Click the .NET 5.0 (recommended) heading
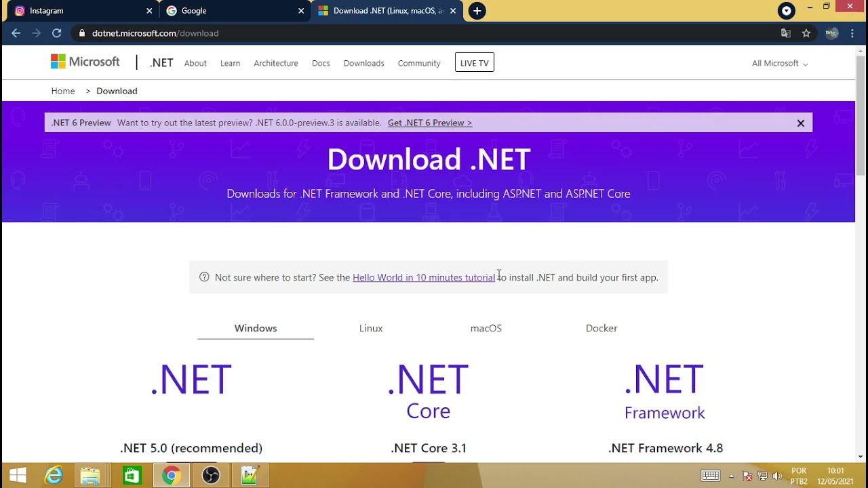The image size is (868, 488). coord(191,448)
